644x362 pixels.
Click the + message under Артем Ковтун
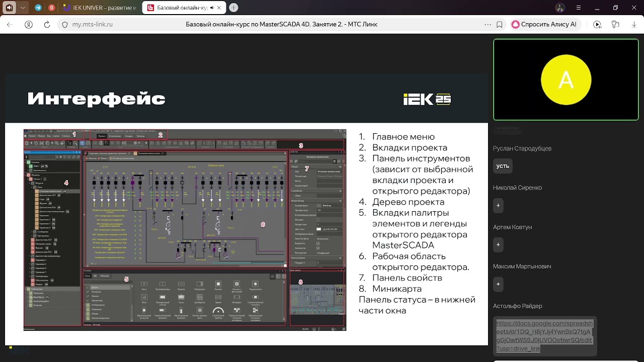(x=498, y=244)
